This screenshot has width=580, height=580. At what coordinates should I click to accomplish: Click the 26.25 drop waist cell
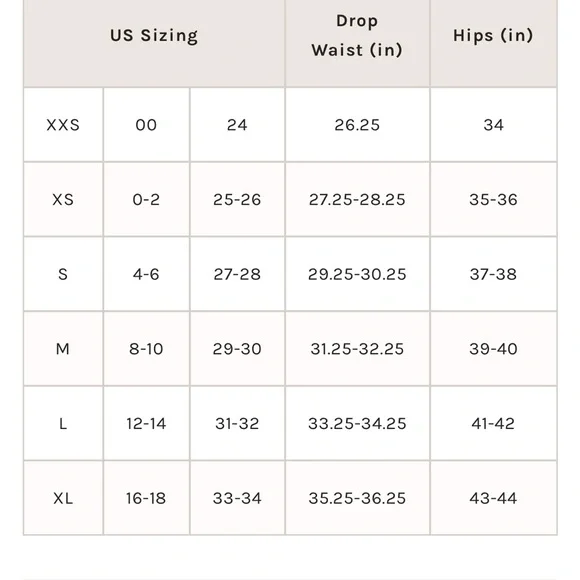coord(357,125)
